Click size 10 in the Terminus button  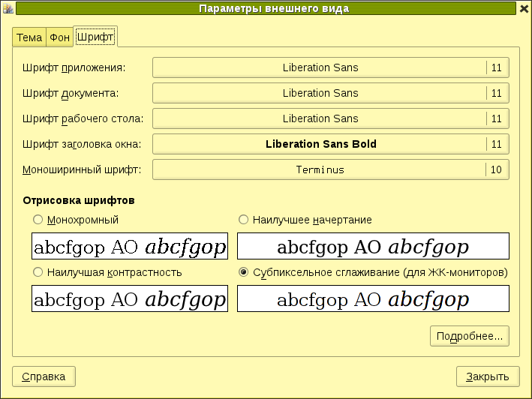point(496,169)
